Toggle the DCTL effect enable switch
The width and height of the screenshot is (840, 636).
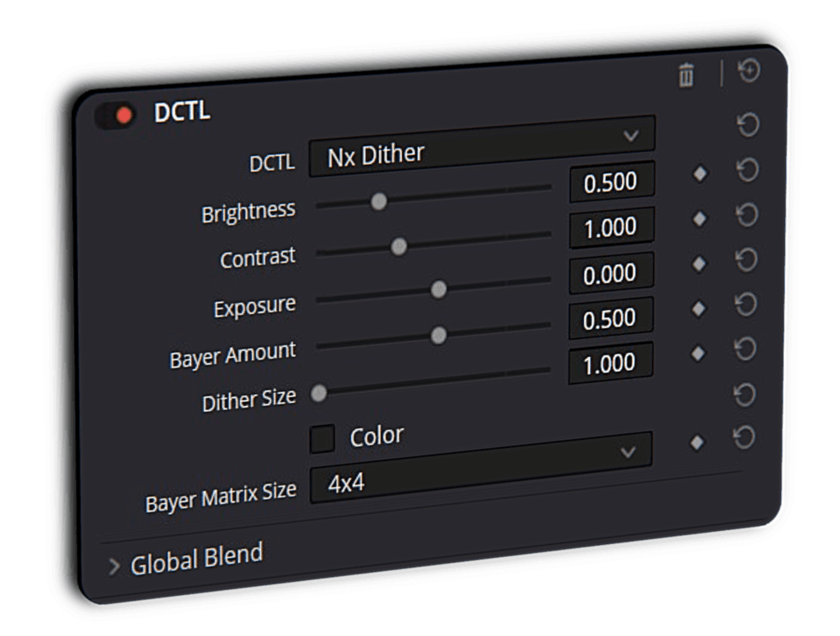(x=115, y=115)
